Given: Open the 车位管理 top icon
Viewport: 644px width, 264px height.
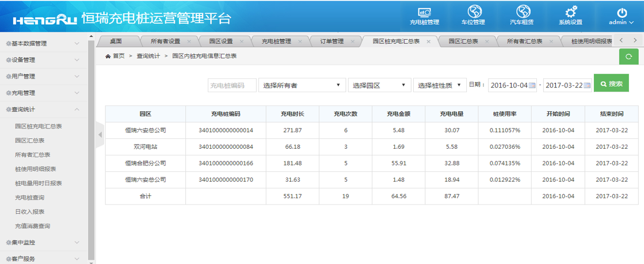Looking at the screenshot, I should [474, 13].
